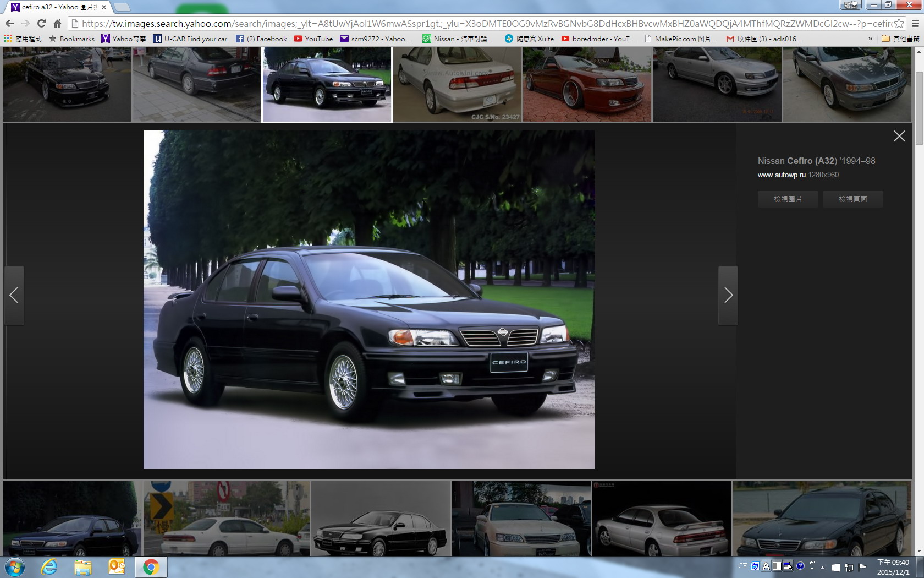Open the U-CAR Find your car bookmark

pyautogui.click(x=191, y=39)
